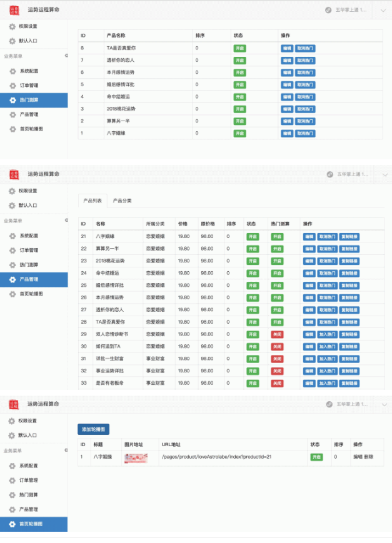Click 编辑 for 事业运势详批 in the product list
The height and width of the screenshot is (543, 392).
[309, 371]
